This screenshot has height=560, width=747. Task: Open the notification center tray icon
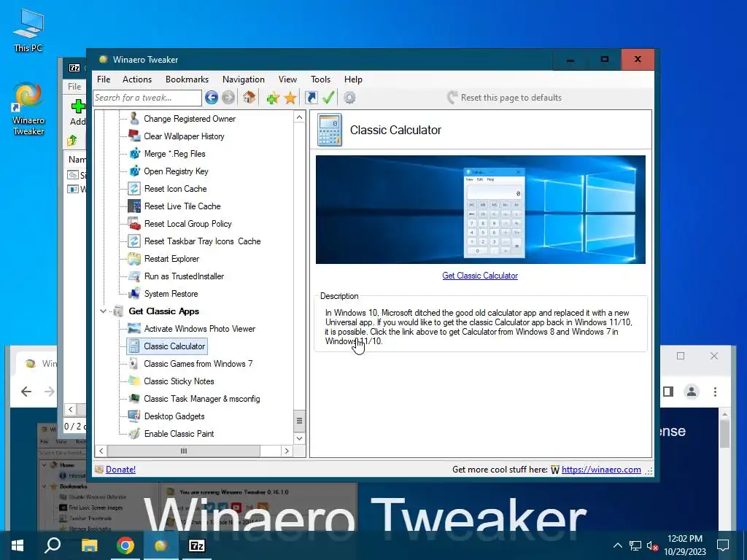coord(723,545)
